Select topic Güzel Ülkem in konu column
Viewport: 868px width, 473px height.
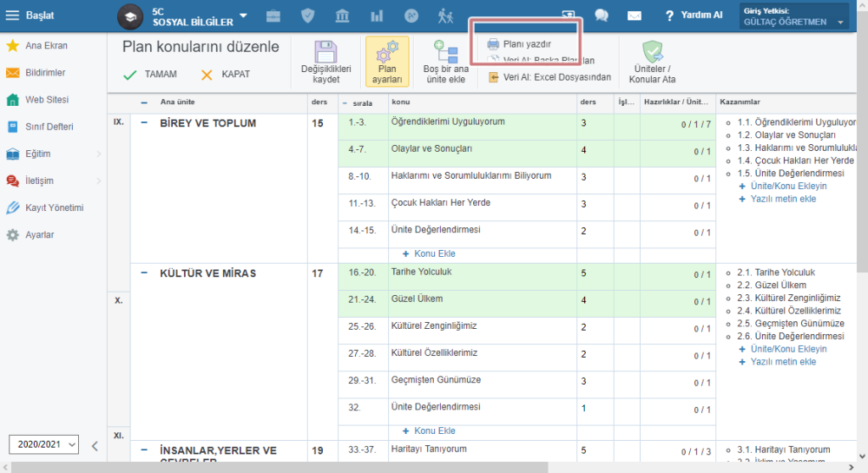(417, 299)
